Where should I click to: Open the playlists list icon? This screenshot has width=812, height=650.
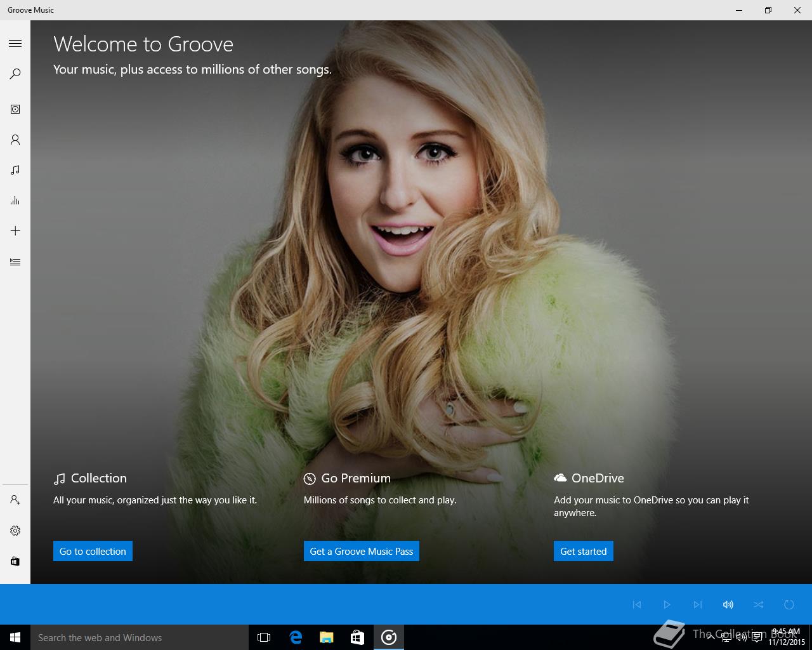coord(15,262)
